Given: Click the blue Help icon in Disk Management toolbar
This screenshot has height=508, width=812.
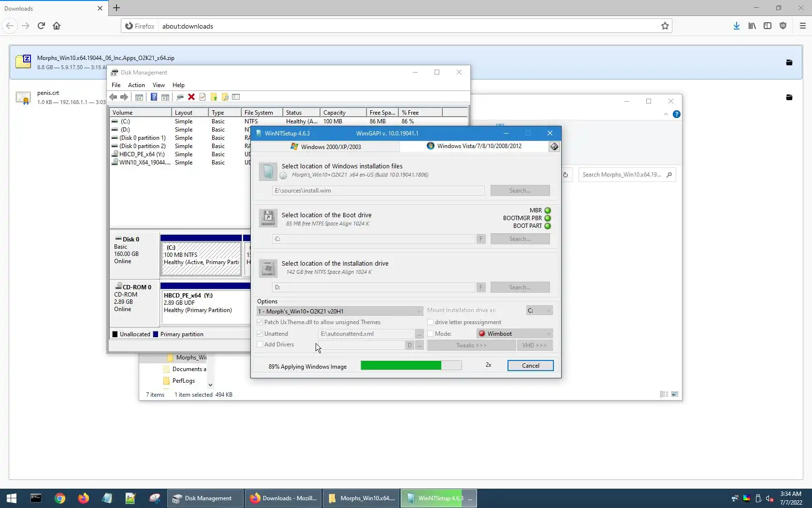Looking at the screenshot, I should [154, 97].
